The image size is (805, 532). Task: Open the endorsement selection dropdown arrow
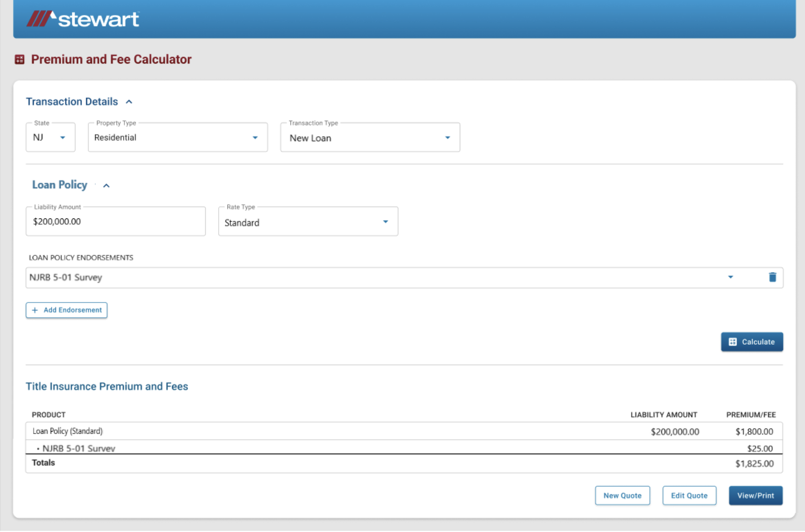coord(730,277)
